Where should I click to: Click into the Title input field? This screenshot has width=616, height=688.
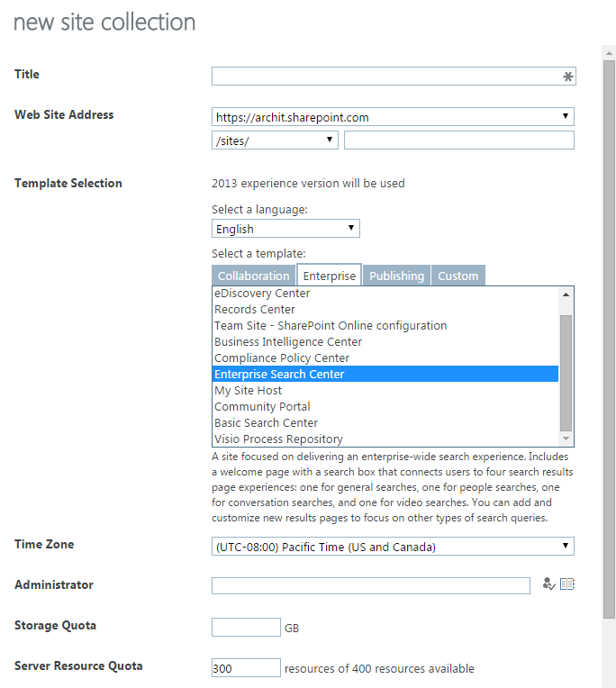point(394,77)
